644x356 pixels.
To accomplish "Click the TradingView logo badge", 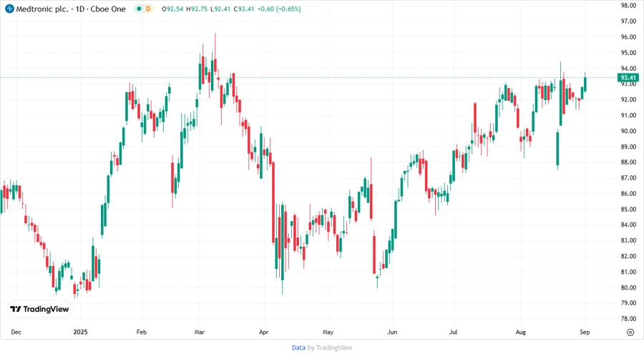I will 39,310.
